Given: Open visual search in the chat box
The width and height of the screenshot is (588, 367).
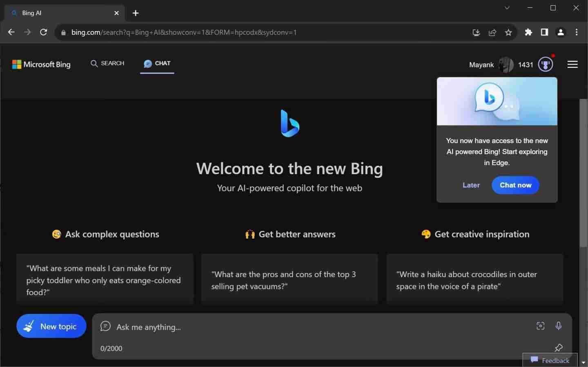Looking at the screenshot, I should [540, 326].
